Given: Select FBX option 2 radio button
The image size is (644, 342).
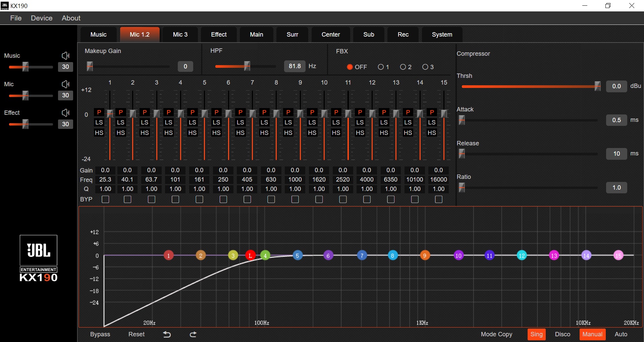Looking at the screenshot, I should coord(403,67).
